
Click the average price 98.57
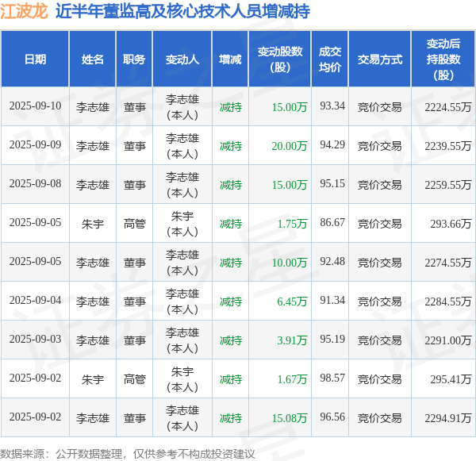tap(332, 378)
